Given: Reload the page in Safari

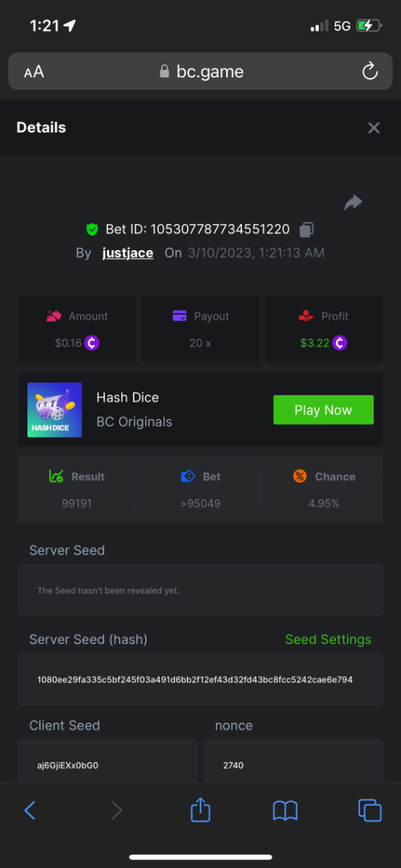Looking at the screenshot, I should click(x=369, y=72).
